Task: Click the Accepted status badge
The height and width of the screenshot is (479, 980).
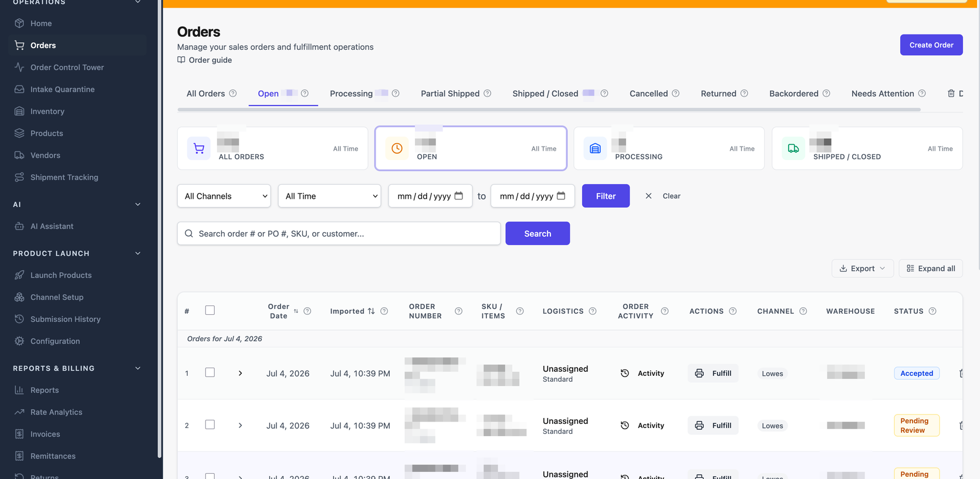Action: point(917,373)
